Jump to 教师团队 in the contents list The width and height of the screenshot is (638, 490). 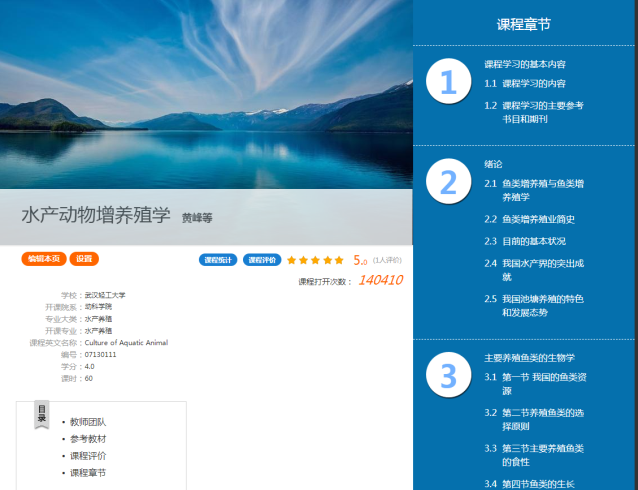88,423
